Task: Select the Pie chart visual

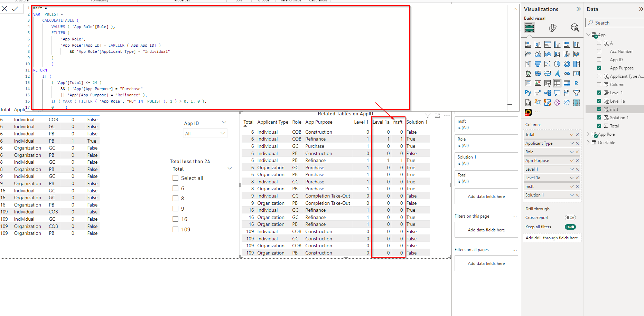Action: [x=557, y=64]
